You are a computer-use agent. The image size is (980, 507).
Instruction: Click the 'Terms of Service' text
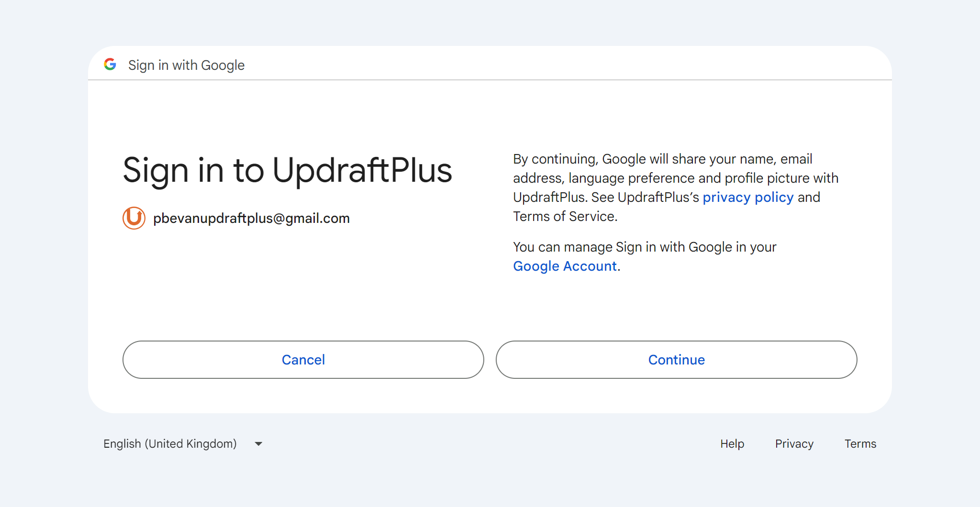[565, 216]
